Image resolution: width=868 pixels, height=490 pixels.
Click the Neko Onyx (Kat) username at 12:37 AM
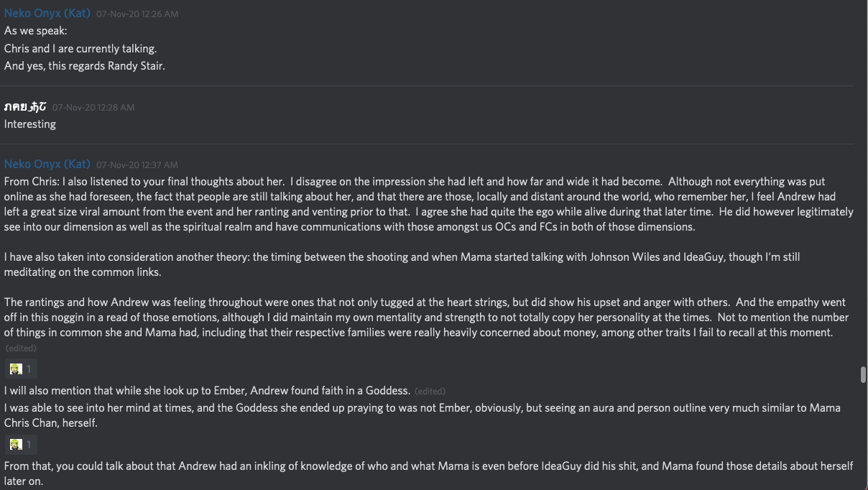47,165
